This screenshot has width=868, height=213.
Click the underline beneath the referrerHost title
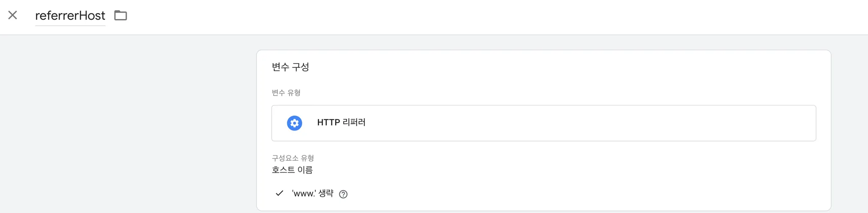coord(70,25)
